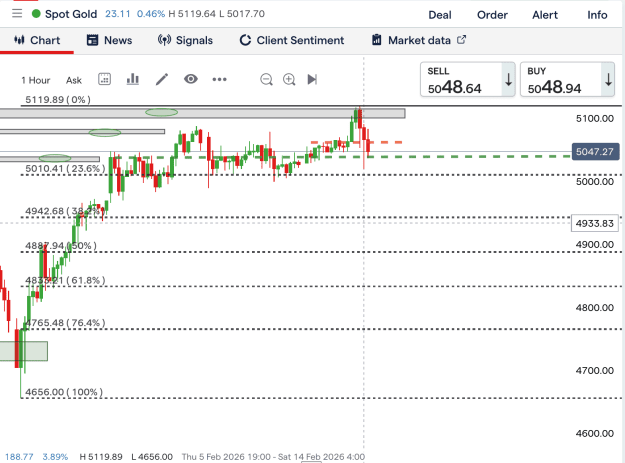The image size is (625, 463).
Task: Switch to the Chart tab
Action: click(x=37, y=40)
